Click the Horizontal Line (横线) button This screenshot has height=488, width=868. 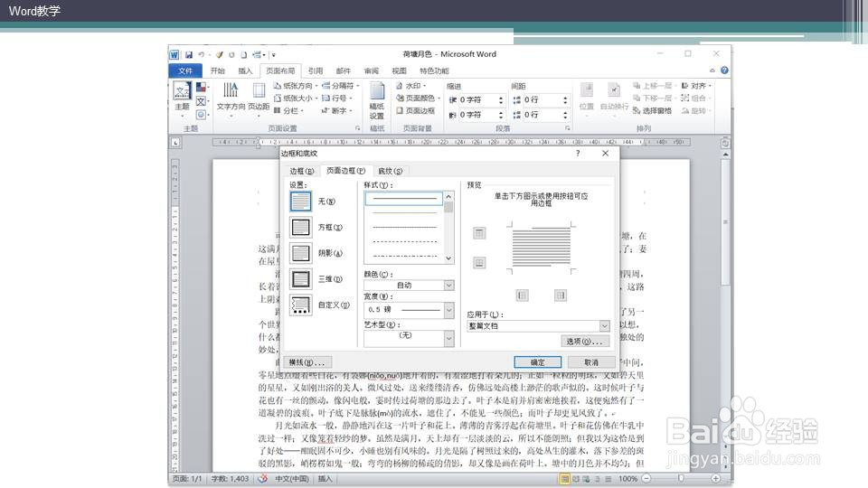[307, 362]
